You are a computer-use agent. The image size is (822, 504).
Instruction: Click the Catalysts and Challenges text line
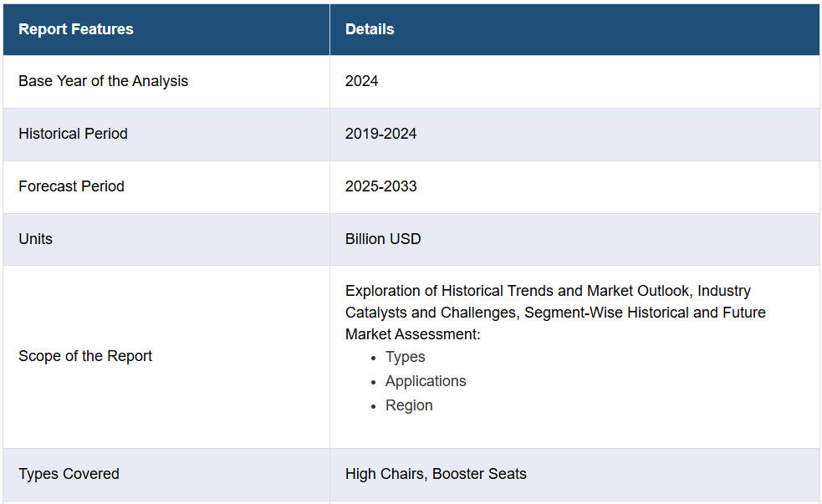click(x=555, y=313)
